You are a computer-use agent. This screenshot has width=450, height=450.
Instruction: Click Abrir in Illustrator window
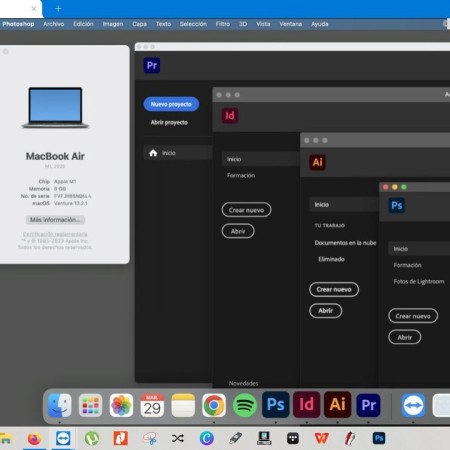click(326, 310)
